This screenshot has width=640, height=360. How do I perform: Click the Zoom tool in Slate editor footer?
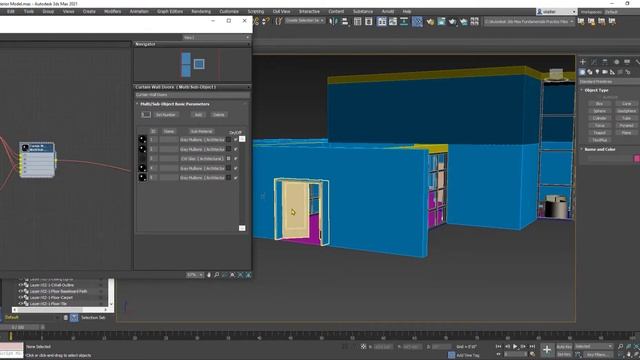217,275
